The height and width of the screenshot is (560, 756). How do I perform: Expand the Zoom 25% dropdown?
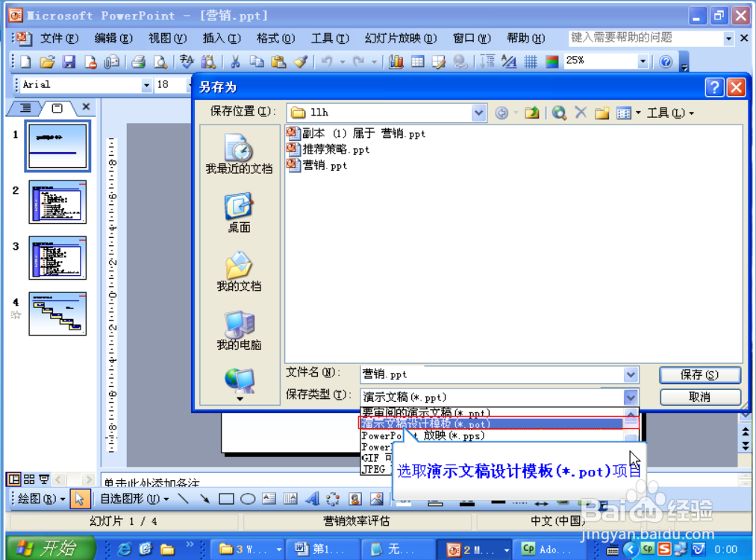(x=643, y=60)
